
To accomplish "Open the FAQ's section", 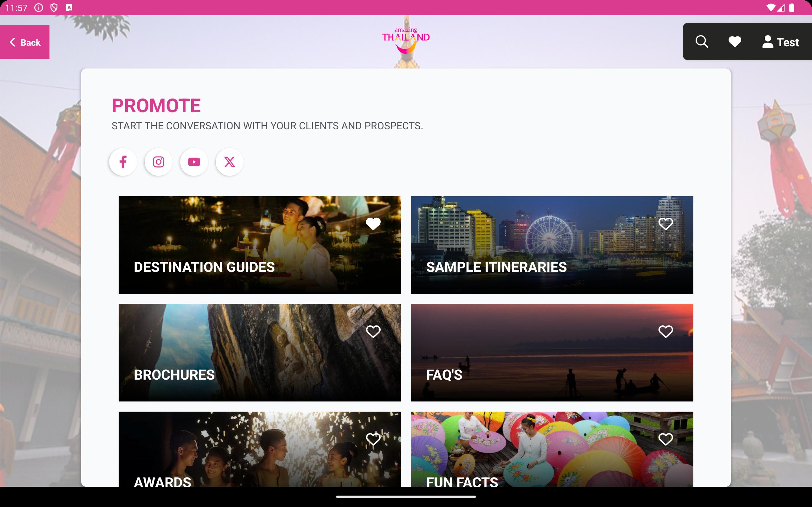I will 552,352.
